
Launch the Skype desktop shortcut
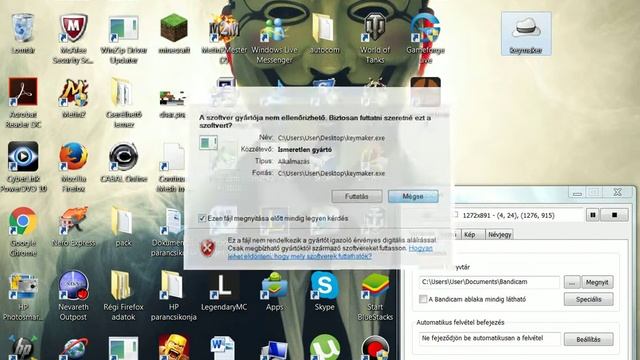[324, 292]
